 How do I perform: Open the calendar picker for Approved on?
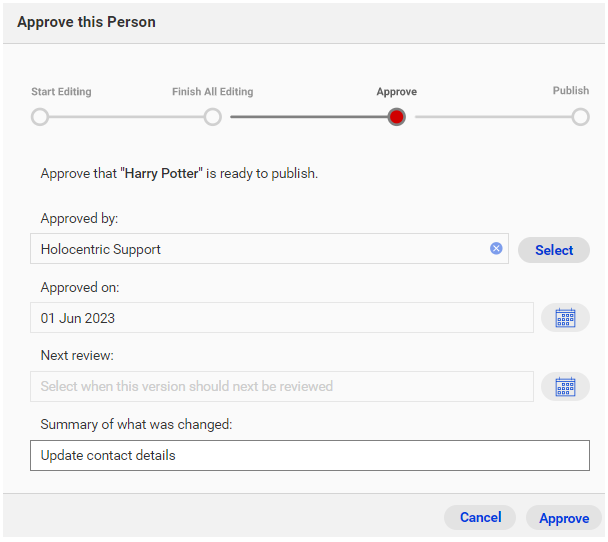565,318
